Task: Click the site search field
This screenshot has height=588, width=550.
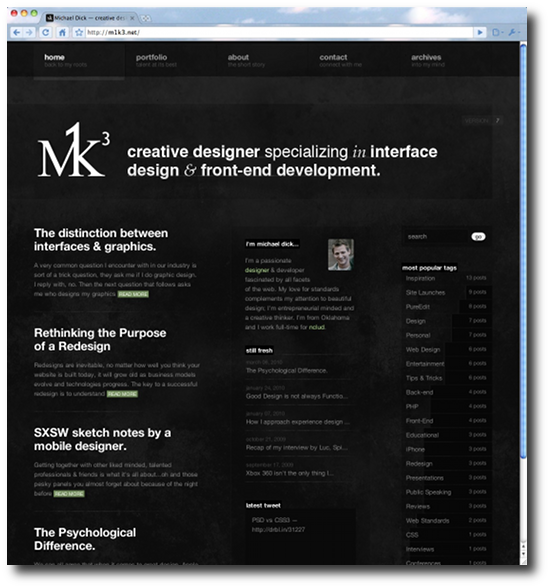Action: tap(436, 237)
